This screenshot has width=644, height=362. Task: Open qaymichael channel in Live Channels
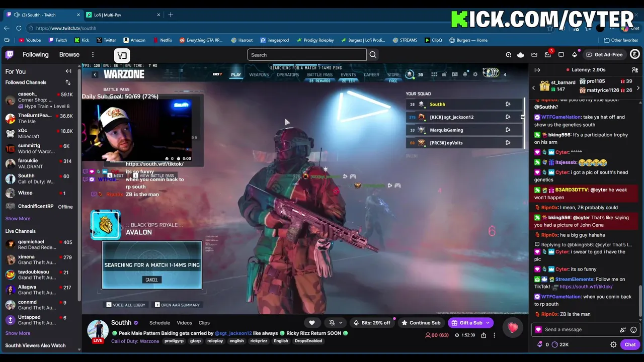(x=39, y=245)
